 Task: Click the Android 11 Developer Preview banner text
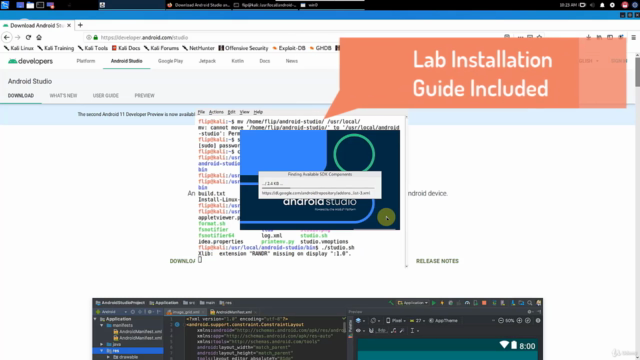[136, 114]
